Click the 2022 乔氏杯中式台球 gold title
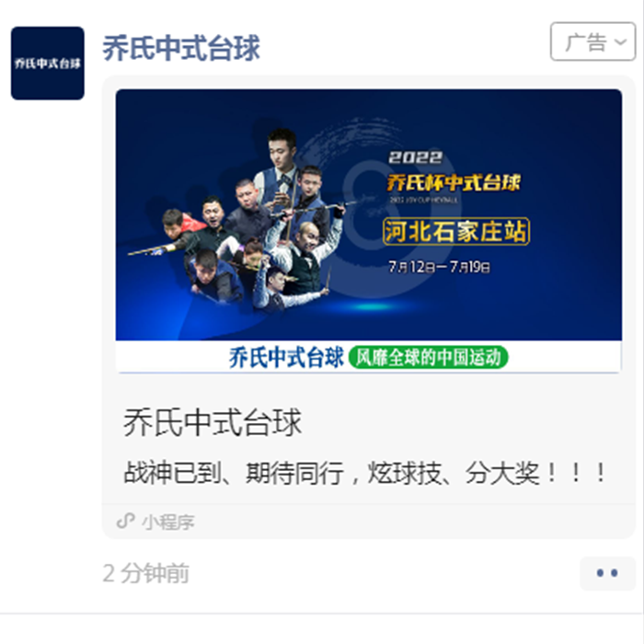The width and height of the screenshot is (644, 644). [454, 172]
